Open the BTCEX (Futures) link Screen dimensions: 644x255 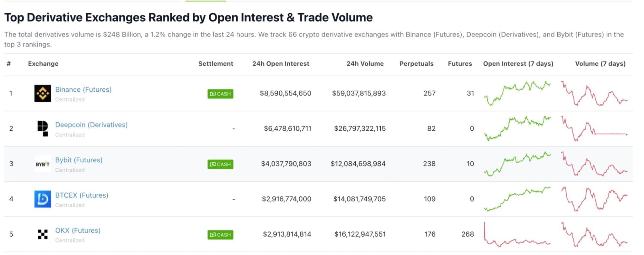coord(82,195)
